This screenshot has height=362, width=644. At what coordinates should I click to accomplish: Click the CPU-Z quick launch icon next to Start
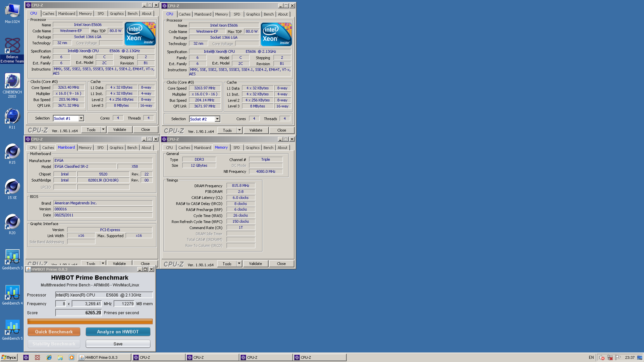click(x=26, y=357)
